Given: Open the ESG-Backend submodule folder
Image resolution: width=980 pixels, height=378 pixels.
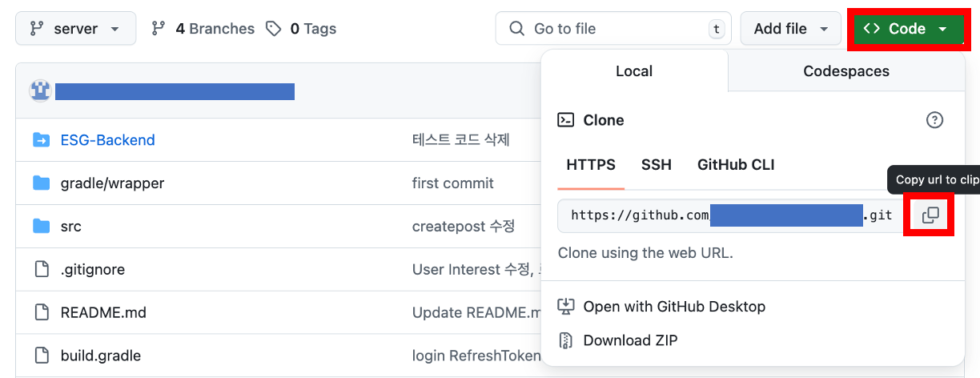Looking at the screenshot, I should (108, 140).
